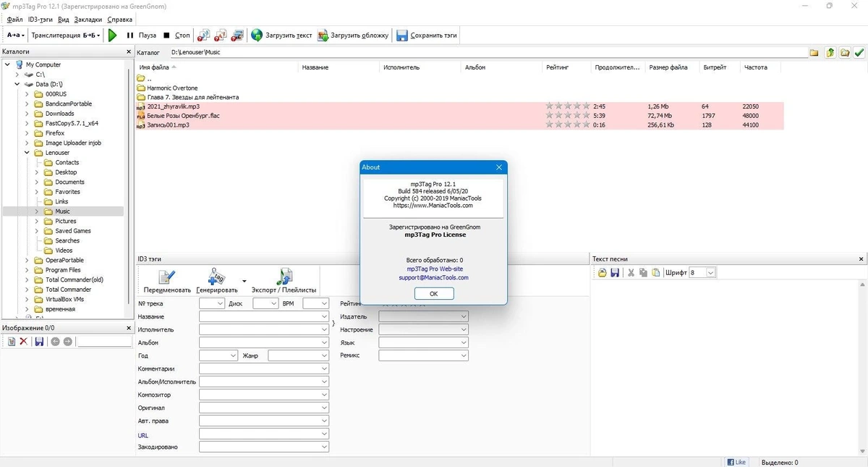Expand the C:\ drive node
868x467 pixels.
[x=17, y=75]
